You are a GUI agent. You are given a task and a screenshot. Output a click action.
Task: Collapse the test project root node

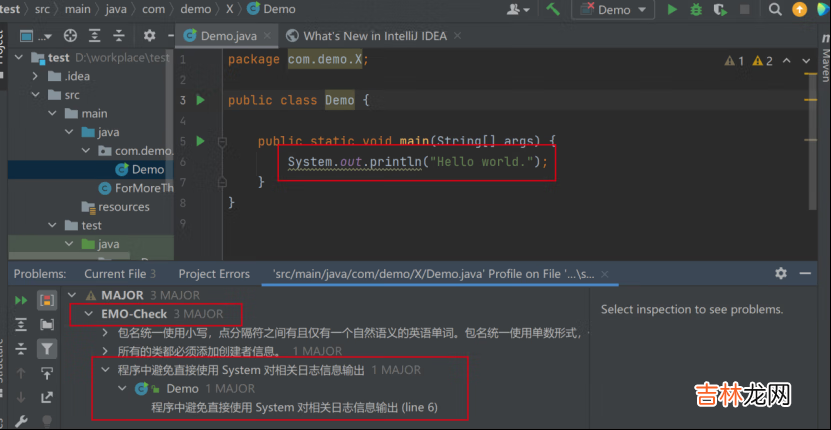tap(19, 57)
